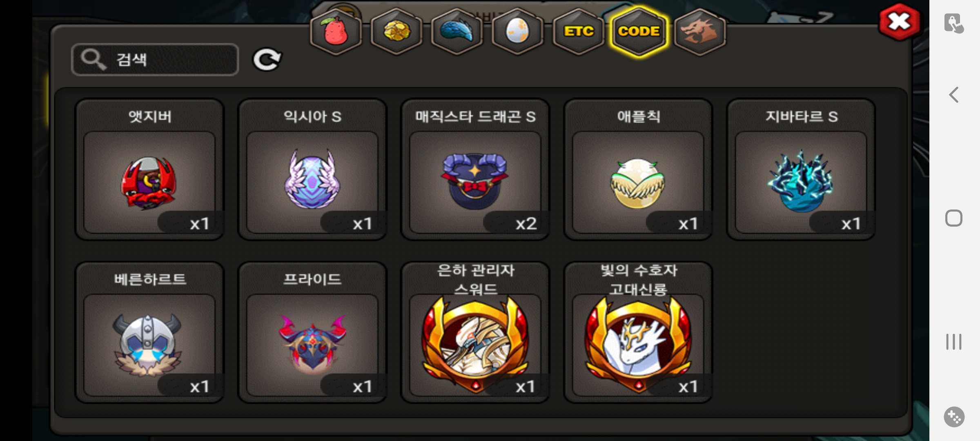This screenshot has width=980, height=441.
Task: Select the 앳지버 red egg item
Action: (149, 169)
